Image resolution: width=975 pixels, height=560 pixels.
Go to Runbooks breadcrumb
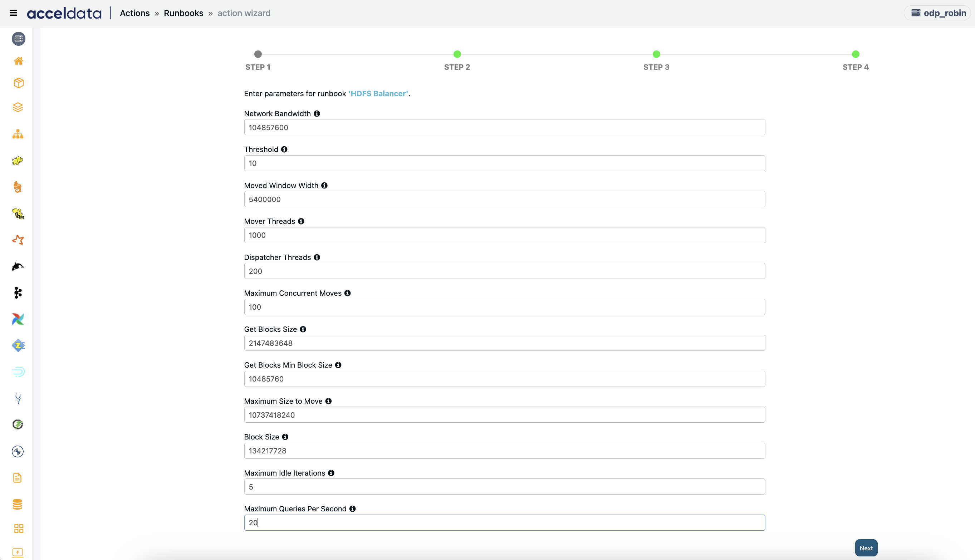pos(183,13)
